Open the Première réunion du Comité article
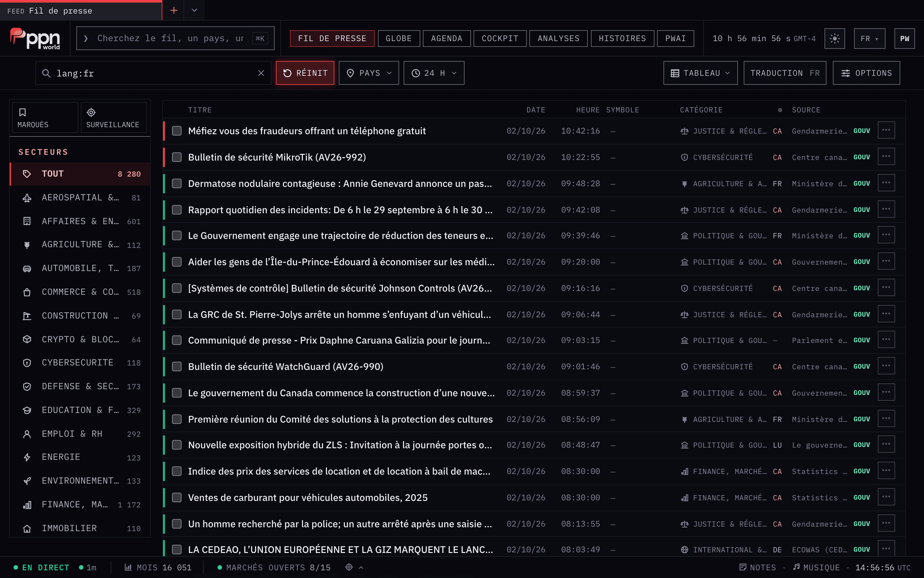Screen dimensions: 924x578 click(x=340, y=419)
